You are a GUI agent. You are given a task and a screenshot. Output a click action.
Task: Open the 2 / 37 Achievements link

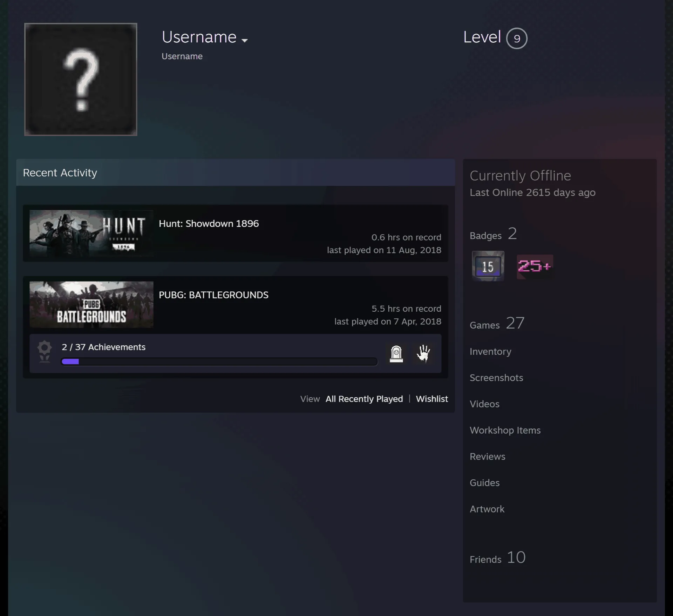pos(103,347)
